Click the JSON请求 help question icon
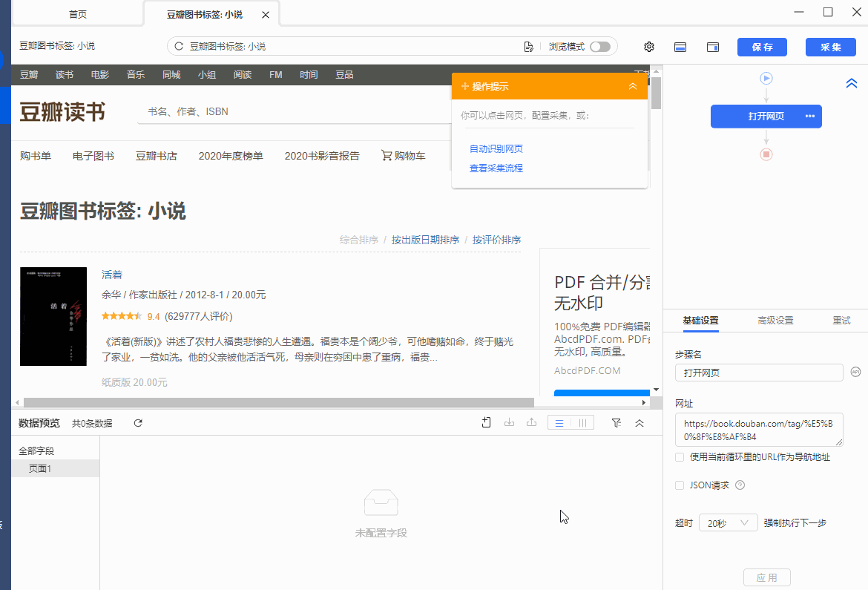Viewport: 868px width, 590px height. [740, 485]
